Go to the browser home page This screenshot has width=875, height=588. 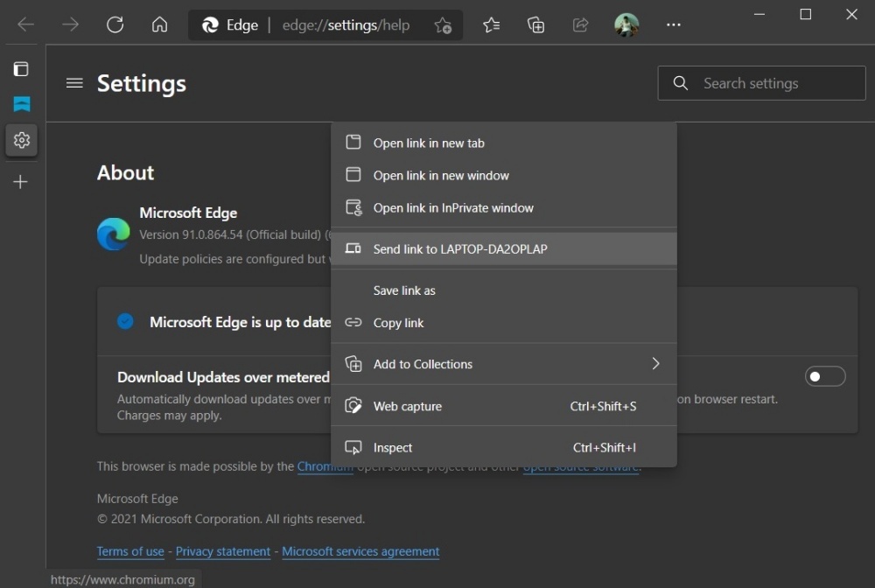pos(159,24)
